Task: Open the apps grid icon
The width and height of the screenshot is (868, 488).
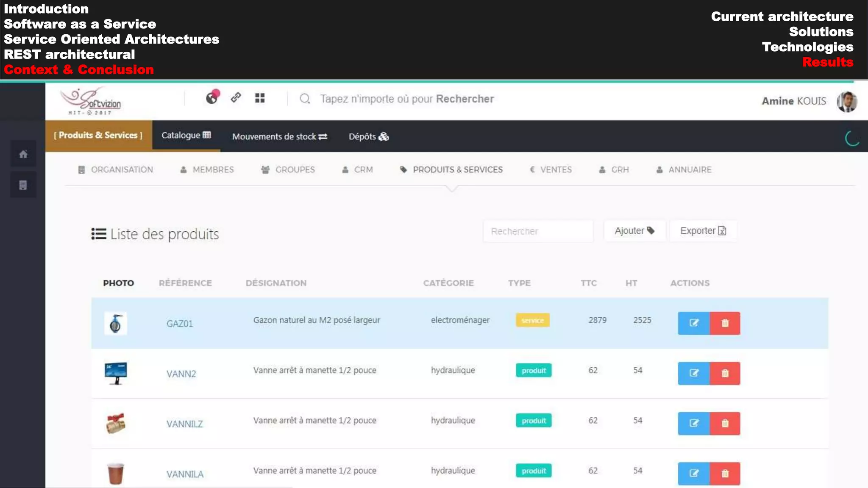Action: click(x=260, y=98)
